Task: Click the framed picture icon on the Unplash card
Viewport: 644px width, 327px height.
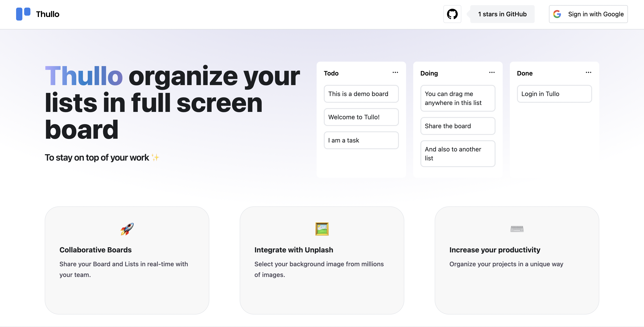Action: [x=322, y=229]
